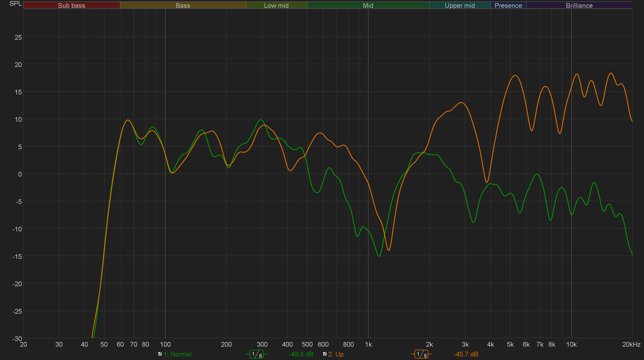Image resolution: width=644 pixels, height=360 pixels.
Task: Click the orange 1/6 smoothing icon for Up
Action: click(421, 354)
